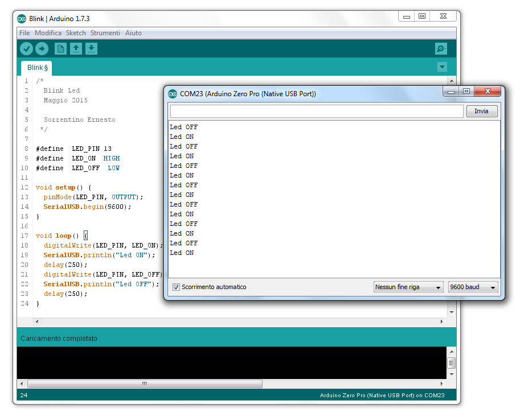Click console horizontal scrollbar thumb
Image resolution: width=520 pixels, height=420 pixels.
(145, 384)
